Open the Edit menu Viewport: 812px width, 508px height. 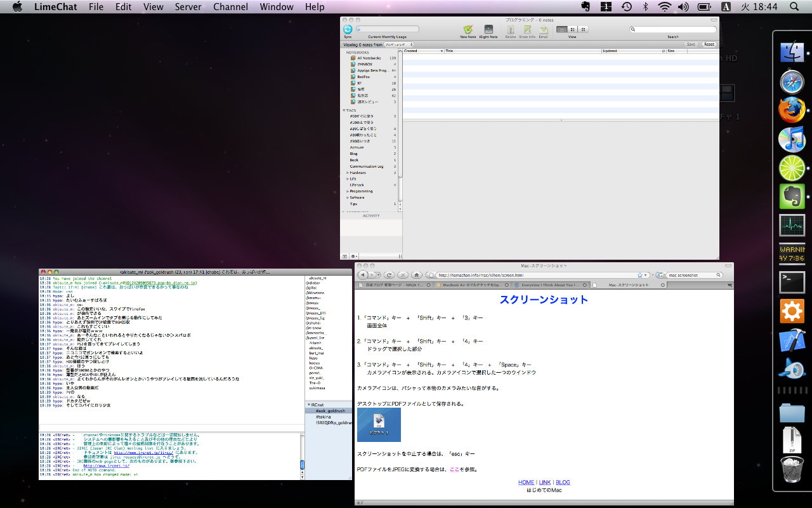(x=124, y=7)
